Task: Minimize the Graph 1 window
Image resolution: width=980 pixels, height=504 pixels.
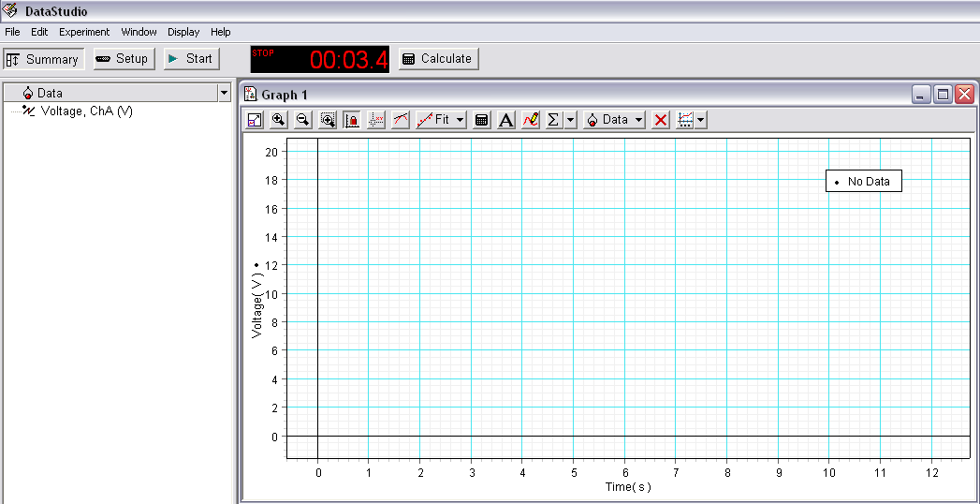Action: click(921, 95)
